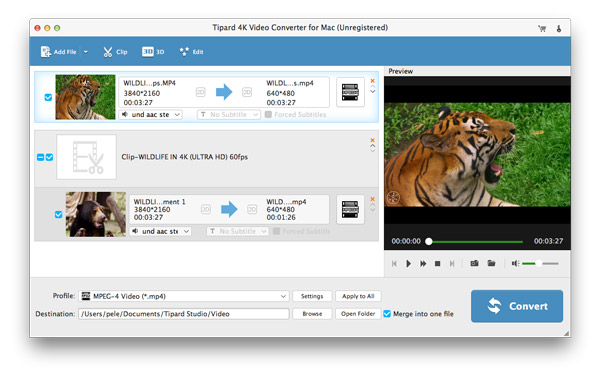Adjust the preview volume slider
This screenshot has width=600, height=378.
click(540, 263)
